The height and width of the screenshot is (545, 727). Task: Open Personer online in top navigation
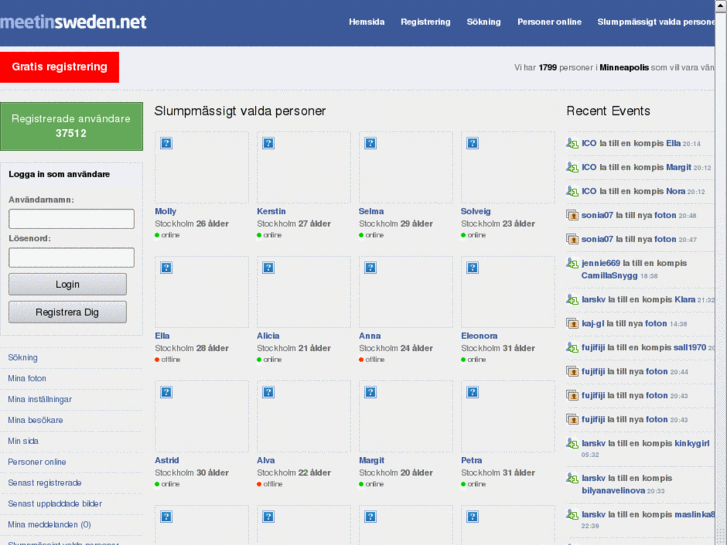[x=549, y=22]
